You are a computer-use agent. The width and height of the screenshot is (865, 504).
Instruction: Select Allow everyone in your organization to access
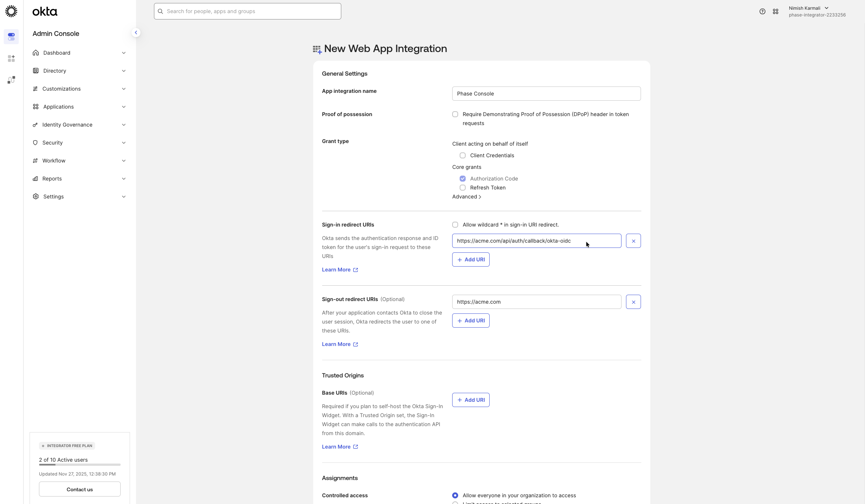point(455,495)
